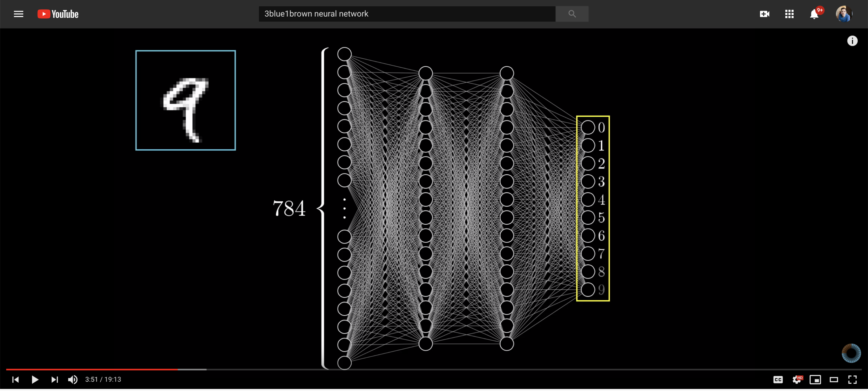Go to the previous video
This screenshot has height=391, width=868.
(15, 380)
